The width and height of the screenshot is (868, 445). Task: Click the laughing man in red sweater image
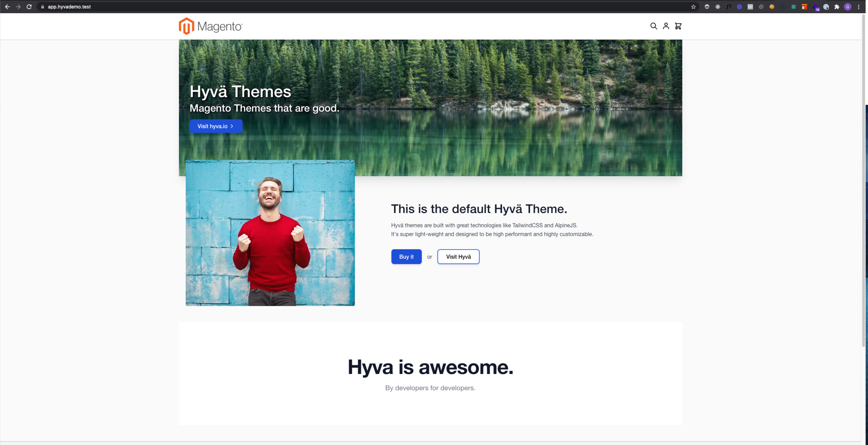[x=270, y=233]
